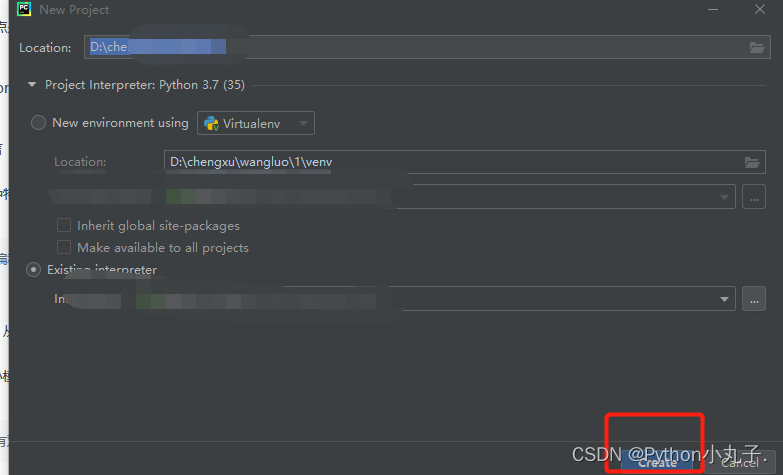Open folder browser for project Location field

point(757,47)
